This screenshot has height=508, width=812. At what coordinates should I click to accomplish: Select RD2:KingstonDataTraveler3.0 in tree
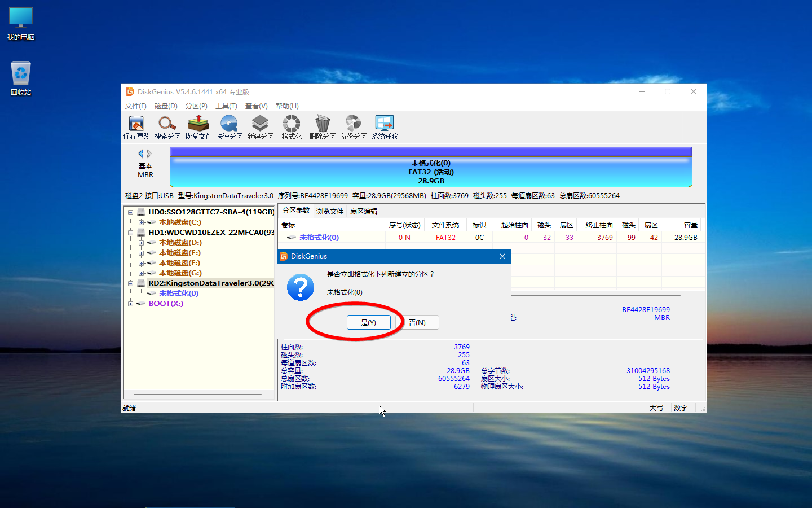pyautogui.click(x=211, y=283)
